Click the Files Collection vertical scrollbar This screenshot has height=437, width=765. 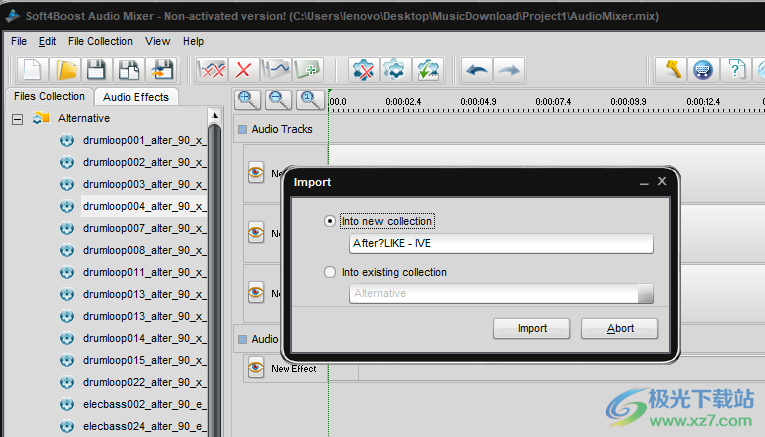tap(214, 270)
